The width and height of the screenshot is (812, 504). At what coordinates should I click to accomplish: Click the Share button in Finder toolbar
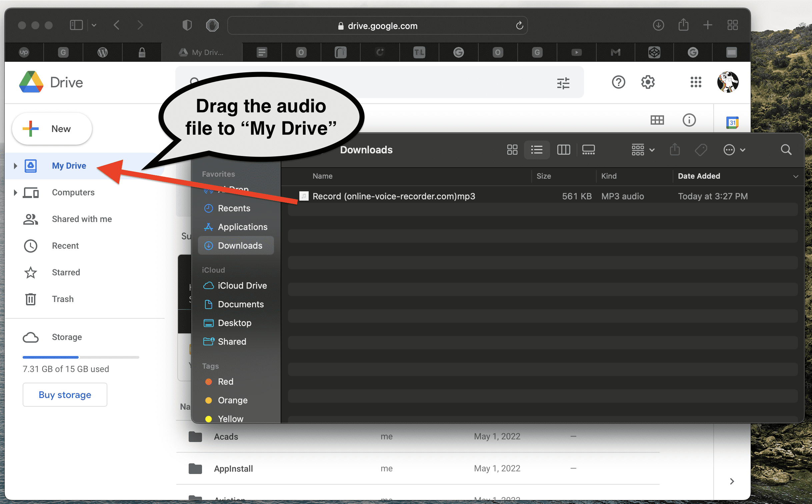pyautogui.click(x=675, y=150)
